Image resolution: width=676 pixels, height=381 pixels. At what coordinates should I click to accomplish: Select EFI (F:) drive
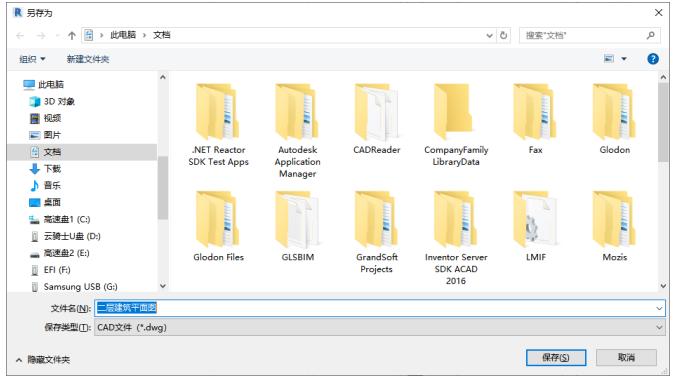(x=50, y=270)
